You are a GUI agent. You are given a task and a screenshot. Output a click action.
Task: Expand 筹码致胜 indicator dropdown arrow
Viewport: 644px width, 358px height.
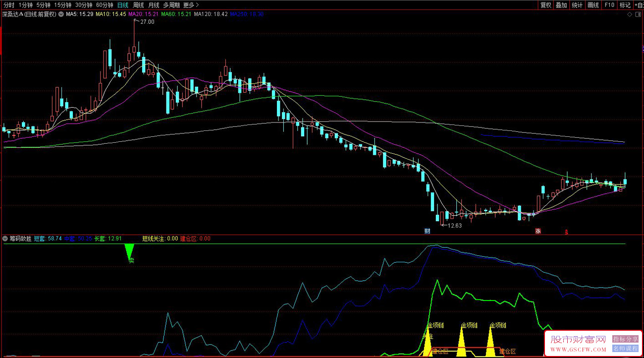tap(5, 239)
